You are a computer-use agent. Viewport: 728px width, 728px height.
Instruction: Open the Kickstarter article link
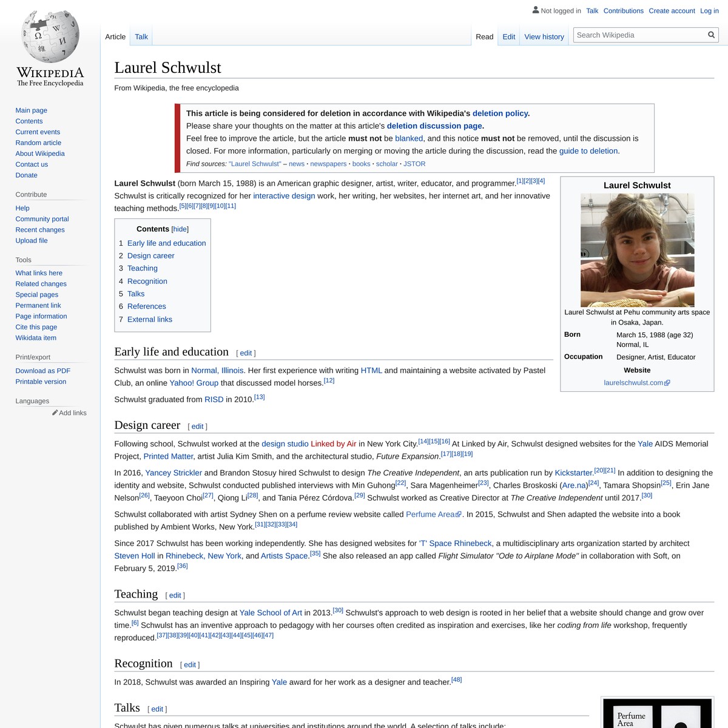(573, 473)
